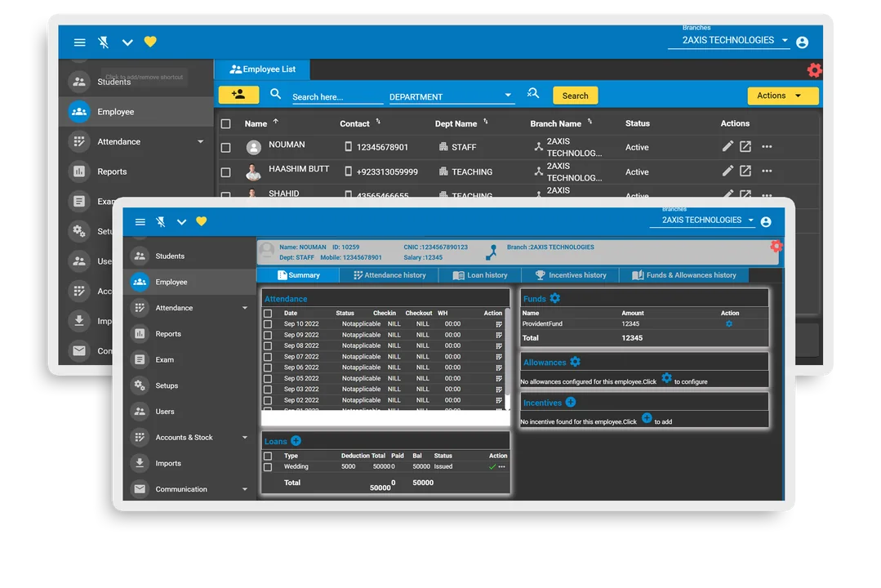The width and height of the screenshot is (881, 588).
Task: Approve Wedding loan with green check
Action: click(x=492, y=466)
